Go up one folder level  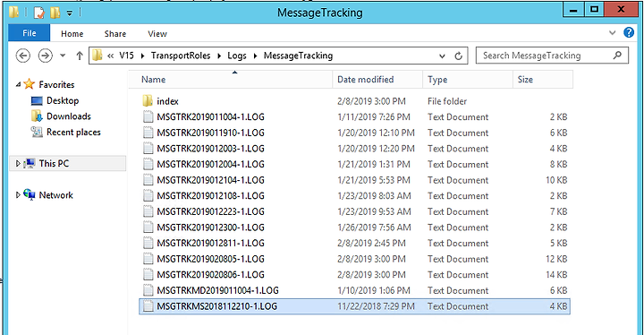80,56
